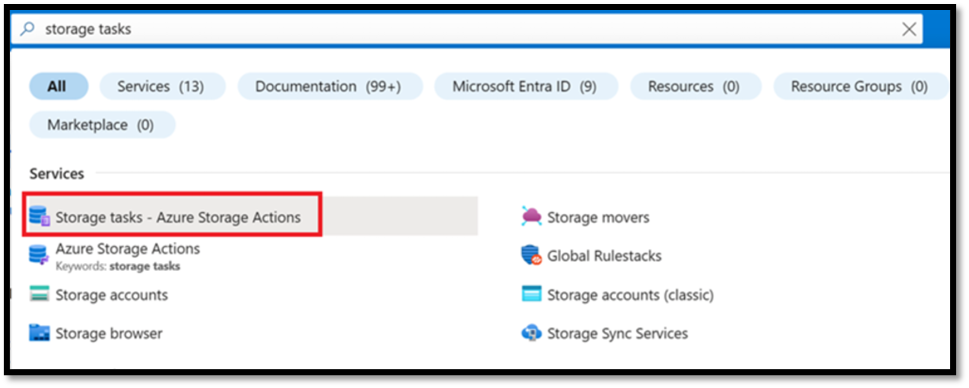The height and width of the screenshot is (388, 969).
Task: Click into the 'storage tasks' search field
Action: [467, 29]
